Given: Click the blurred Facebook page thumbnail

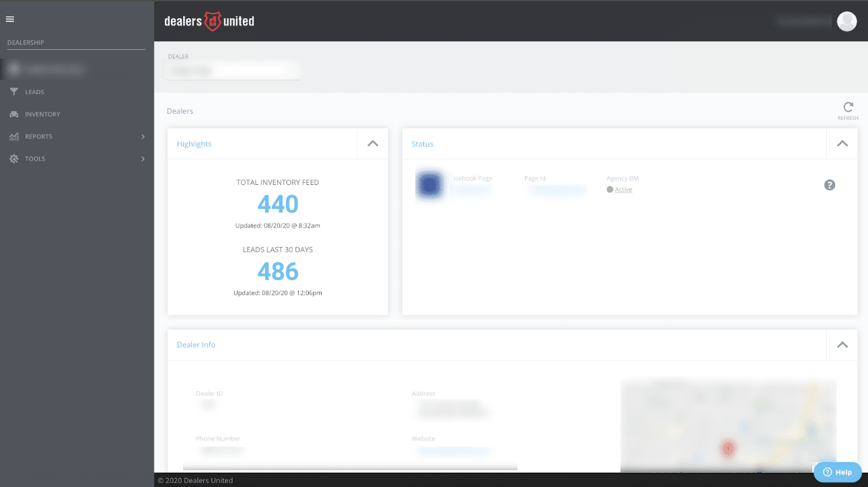Looking at the screenshot, I should tap(430, 185).
